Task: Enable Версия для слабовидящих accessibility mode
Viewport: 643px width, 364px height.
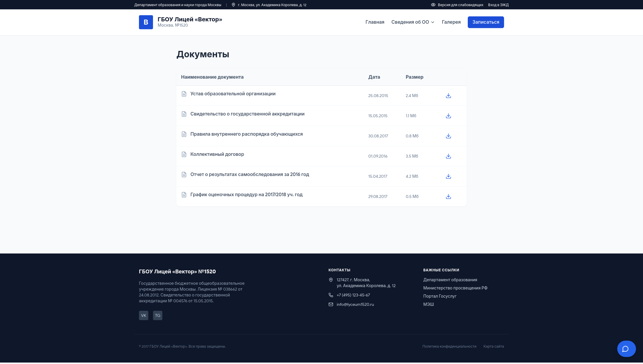Action: [x=457, y=5]
